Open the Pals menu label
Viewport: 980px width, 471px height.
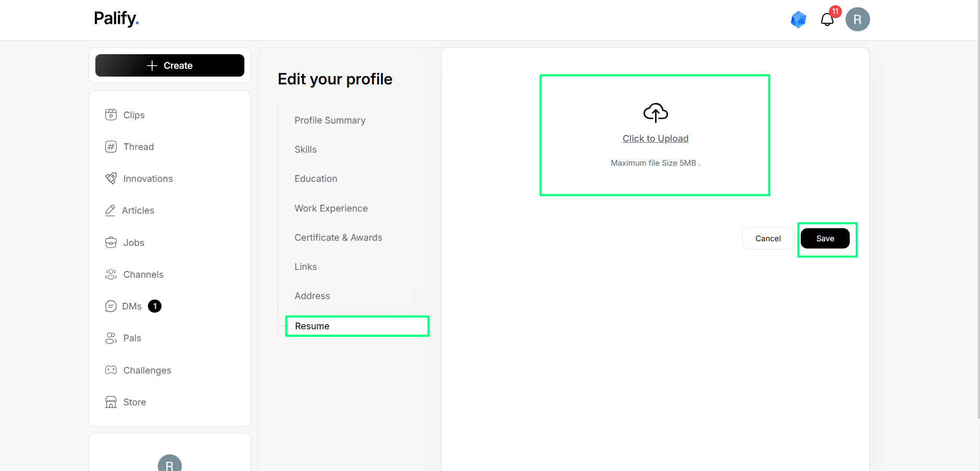pos(132,338)
